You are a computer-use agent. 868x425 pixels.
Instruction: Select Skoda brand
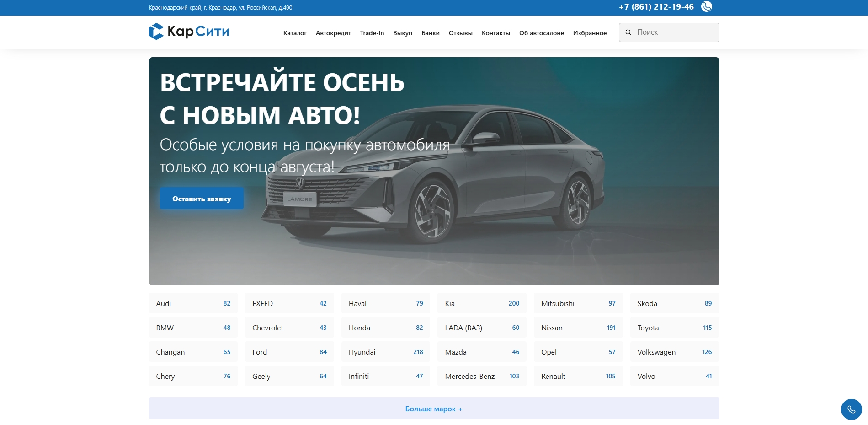point(675,303)
